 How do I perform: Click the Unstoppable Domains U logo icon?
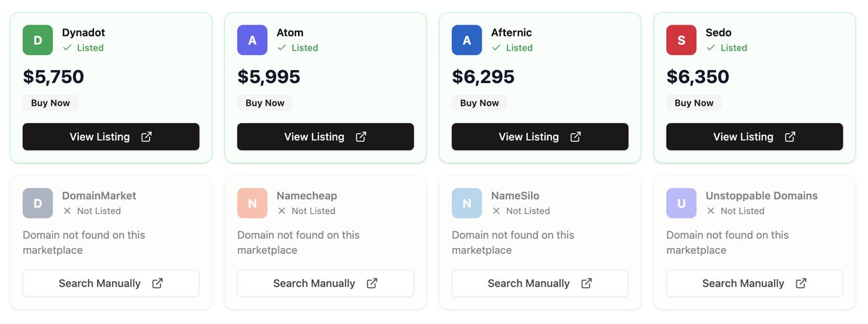(x=681, y=203)
